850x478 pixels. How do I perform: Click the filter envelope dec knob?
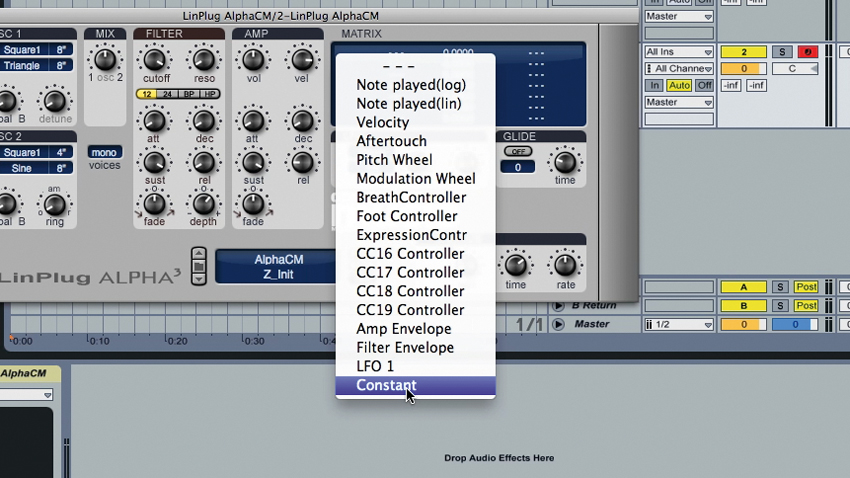pos(204,120)
